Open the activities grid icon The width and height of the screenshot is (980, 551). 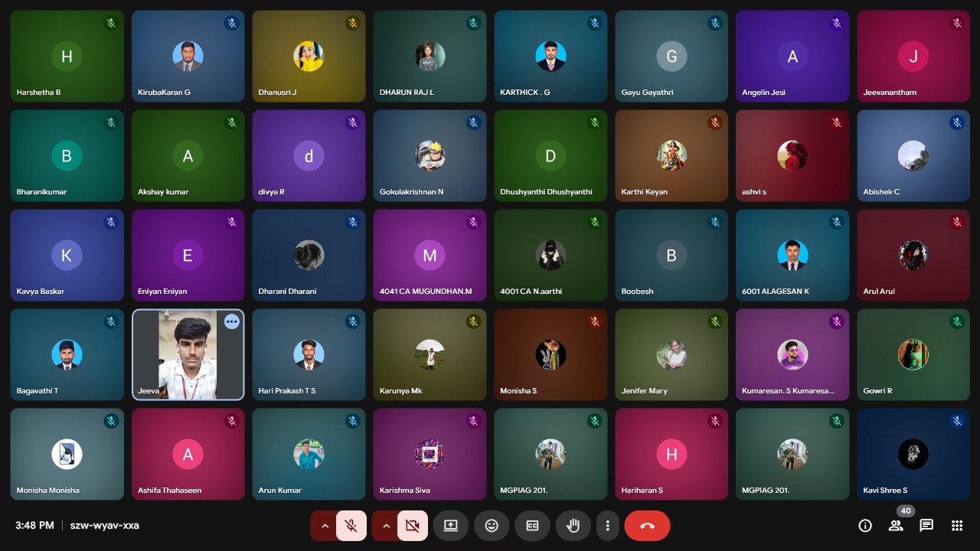pos(957,526)
